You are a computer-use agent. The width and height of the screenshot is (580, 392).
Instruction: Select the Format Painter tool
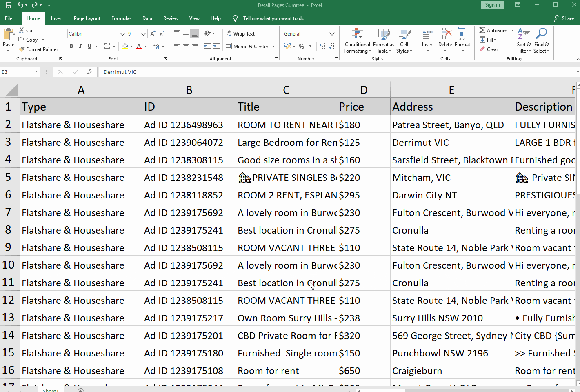click(x=39, y=49)
